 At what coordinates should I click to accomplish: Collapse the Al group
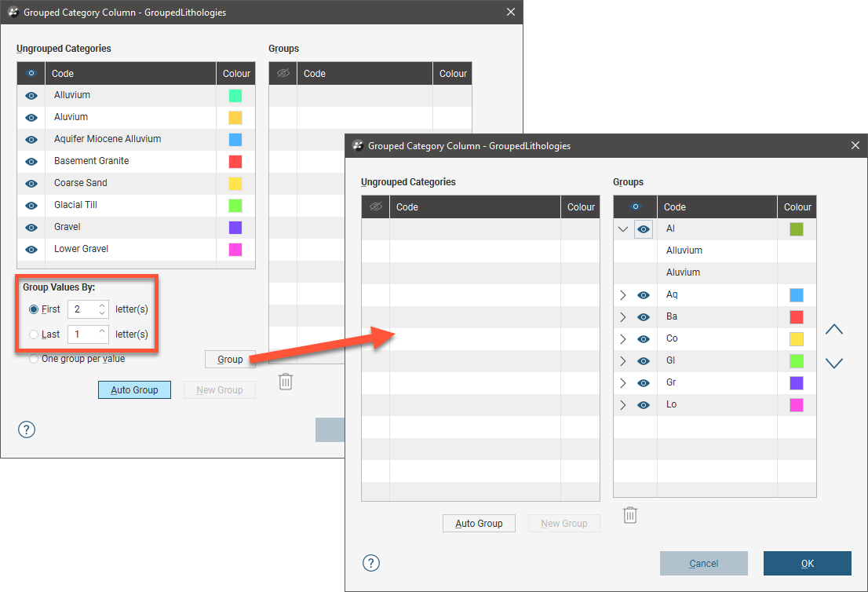623,229
